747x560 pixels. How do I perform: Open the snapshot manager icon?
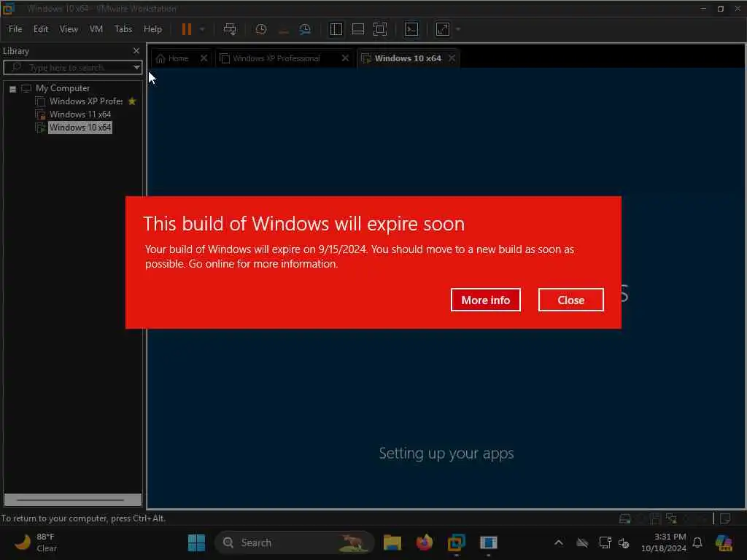[305, 29]
